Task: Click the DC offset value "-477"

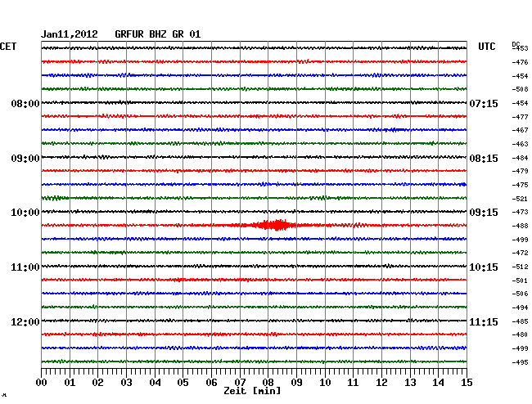Action: (x=520, y=117)
